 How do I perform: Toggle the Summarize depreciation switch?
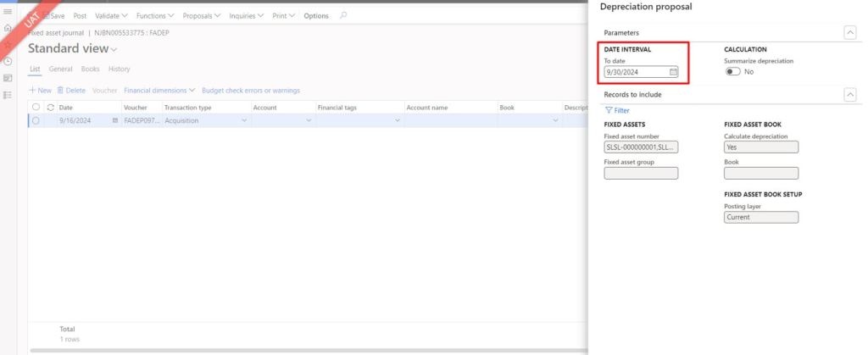click(732, 72)
